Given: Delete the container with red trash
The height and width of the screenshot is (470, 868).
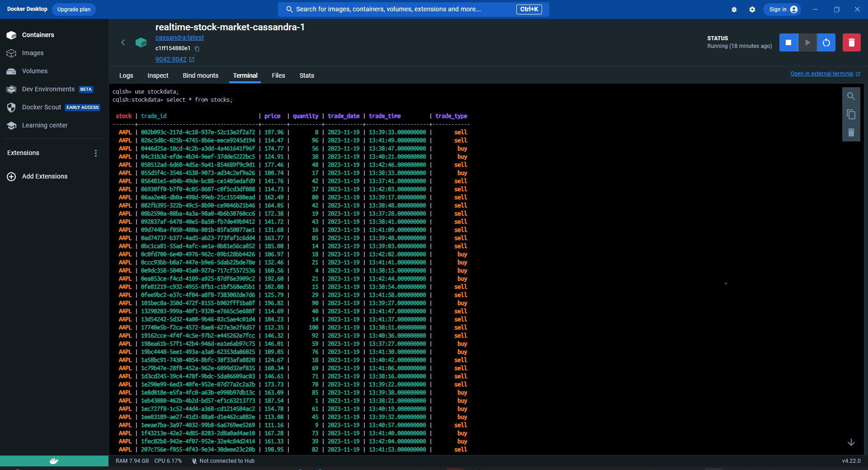Looking at the screenshot, I should (x=852, y=42).
